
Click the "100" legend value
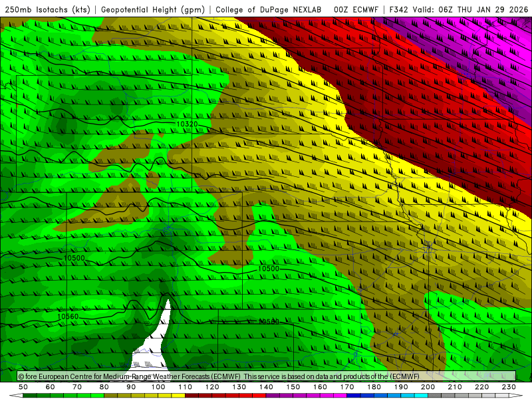[x=158, y=387]
